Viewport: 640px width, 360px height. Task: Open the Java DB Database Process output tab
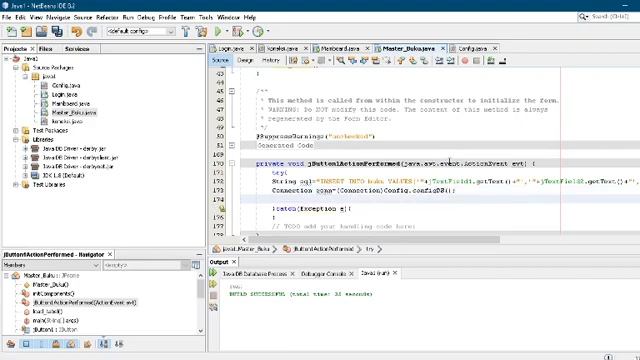(255, 273)
